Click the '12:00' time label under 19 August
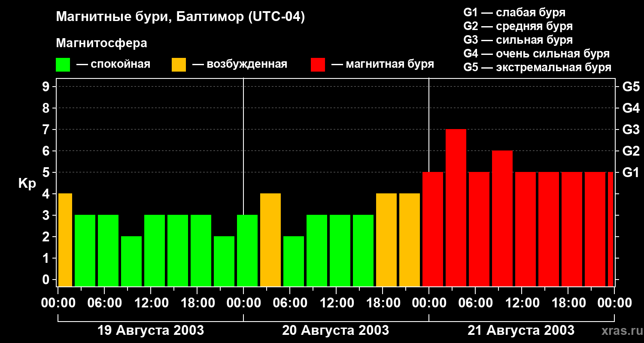 coord(151,303)
